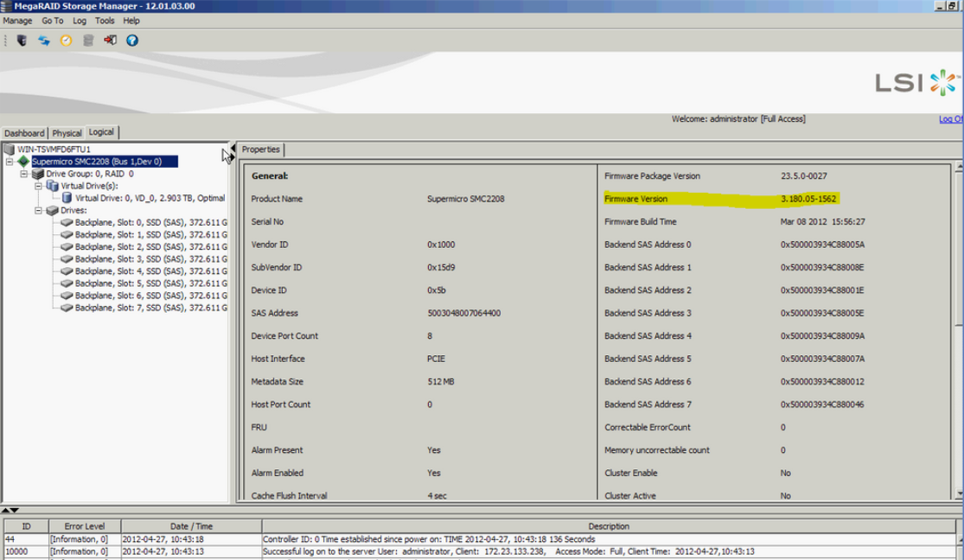Open help with the blue question mark icon

(132, 40)
